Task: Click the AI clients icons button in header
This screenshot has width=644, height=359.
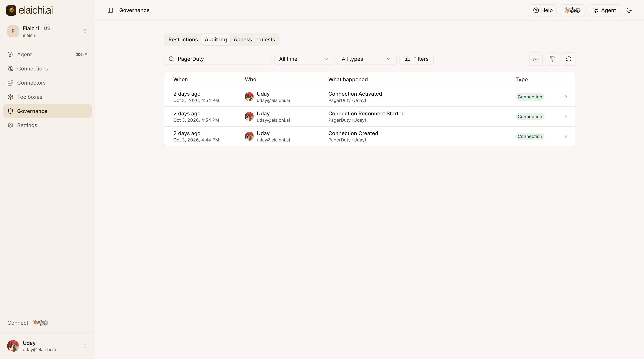Action: click(x=572, y=10)
